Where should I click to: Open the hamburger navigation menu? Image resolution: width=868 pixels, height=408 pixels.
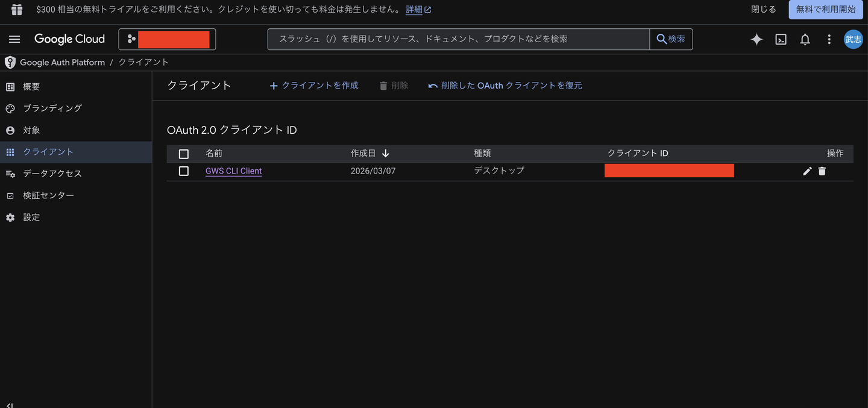pyautogui.click(x=14, y=39)
